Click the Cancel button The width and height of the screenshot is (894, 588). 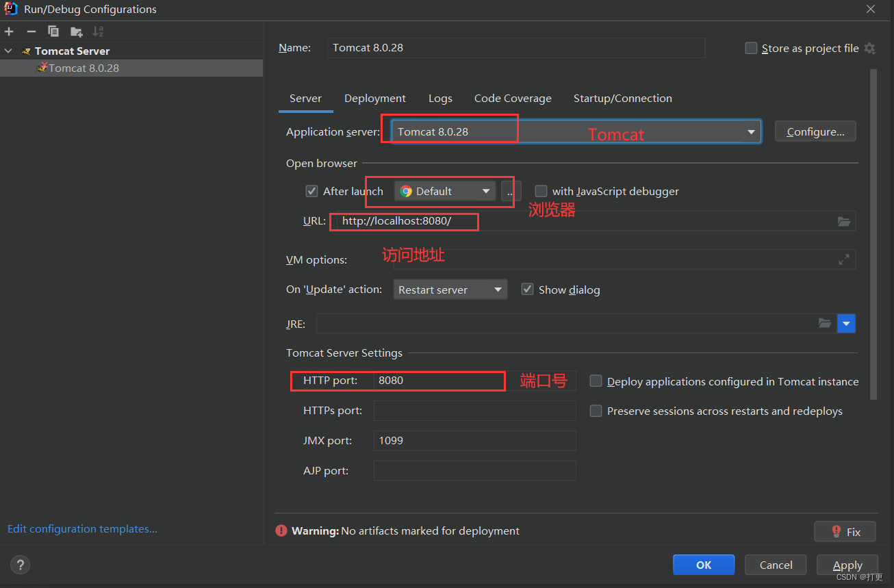tap(776, 565)
